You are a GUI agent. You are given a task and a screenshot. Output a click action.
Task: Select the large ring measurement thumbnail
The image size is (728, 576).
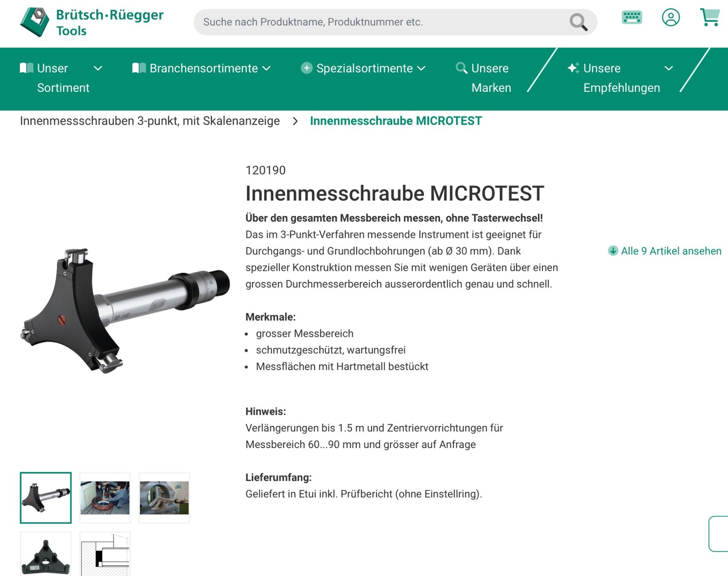164,497
